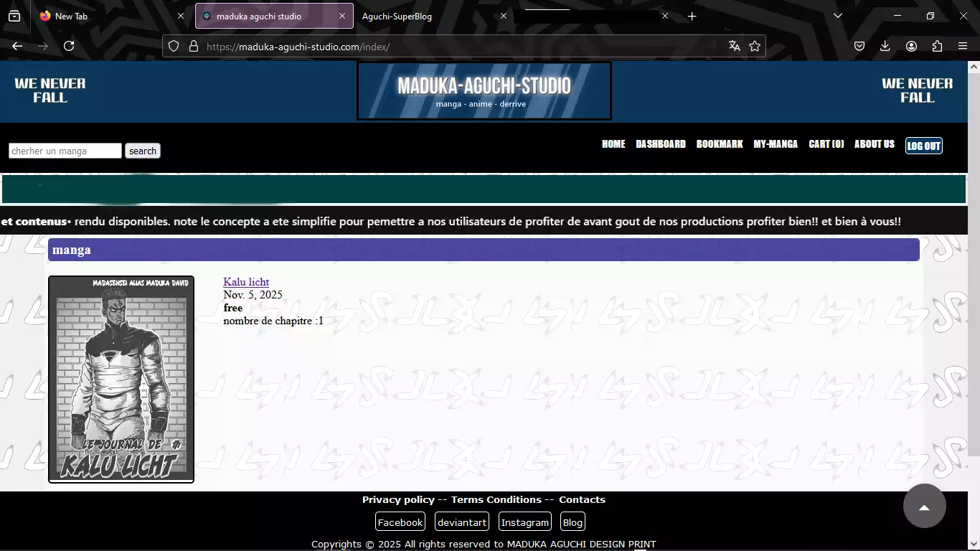This screenshot has height=551, width=980.
Task: Open the extensions puzzle icon
Action: point(937,46)
